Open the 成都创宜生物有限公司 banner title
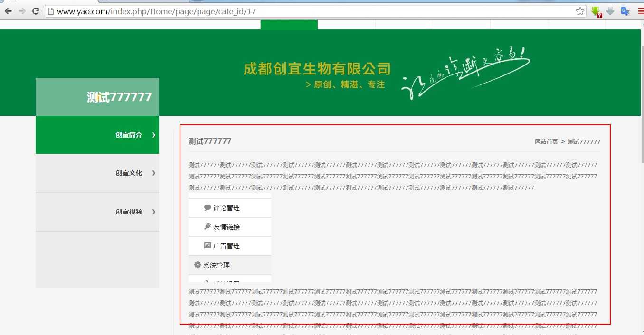The image size is (644, 335). pos(317,69)
